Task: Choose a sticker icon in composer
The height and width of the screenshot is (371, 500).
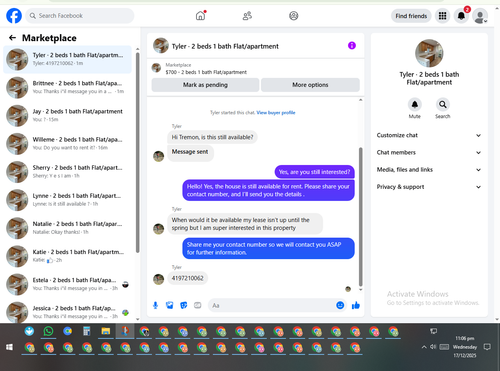Action: coord(184,305)
